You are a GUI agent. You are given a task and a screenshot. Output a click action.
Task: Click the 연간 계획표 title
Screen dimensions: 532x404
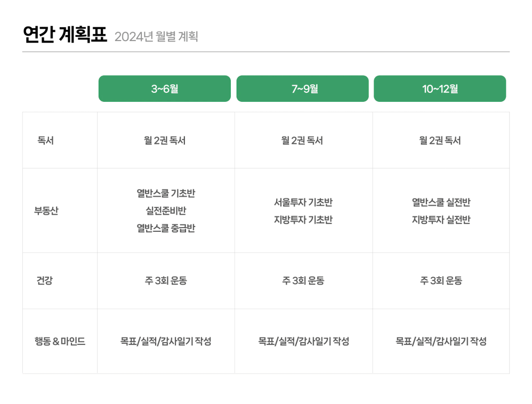point(65,35)
